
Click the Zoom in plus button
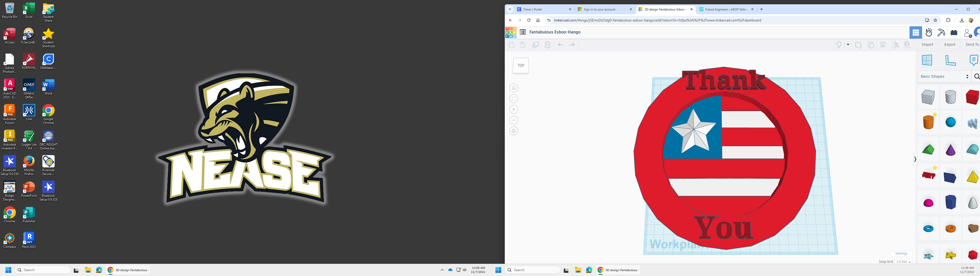click(x=513, y=109)
